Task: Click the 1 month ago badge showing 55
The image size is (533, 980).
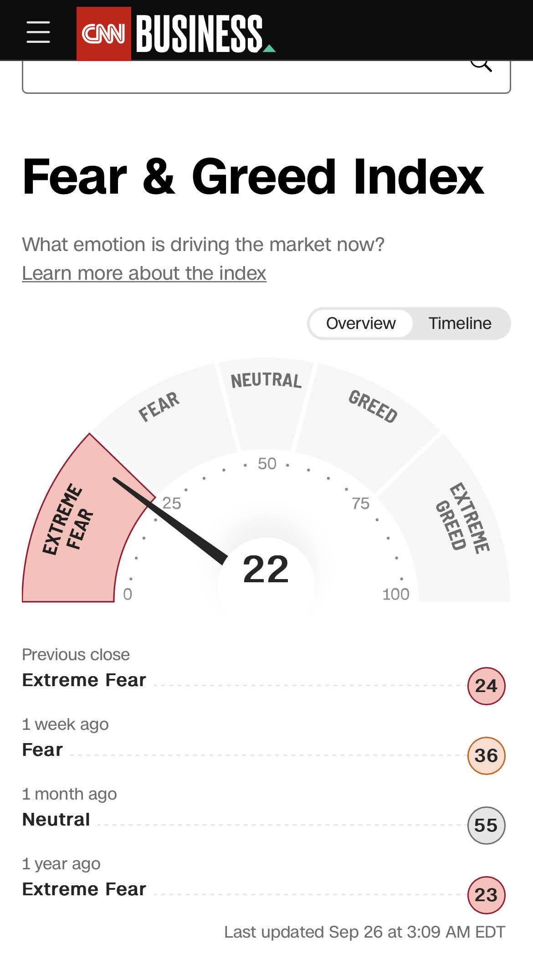Action: [x=486, y=825]
